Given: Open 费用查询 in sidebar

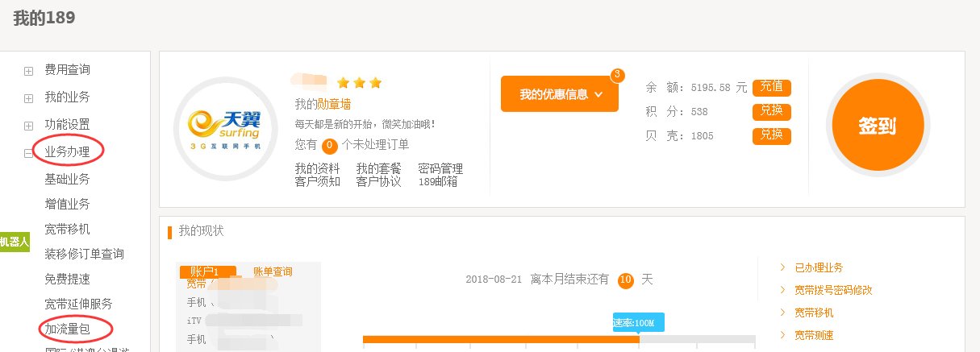Looking at the screenshot, I should pyautogui.click(x=67, y=71).
